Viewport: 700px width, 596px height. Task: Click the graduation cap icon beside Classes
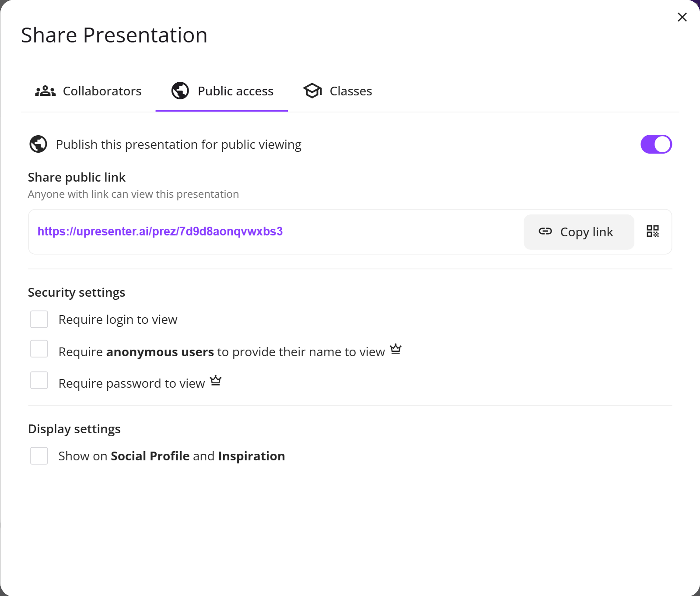312,91
